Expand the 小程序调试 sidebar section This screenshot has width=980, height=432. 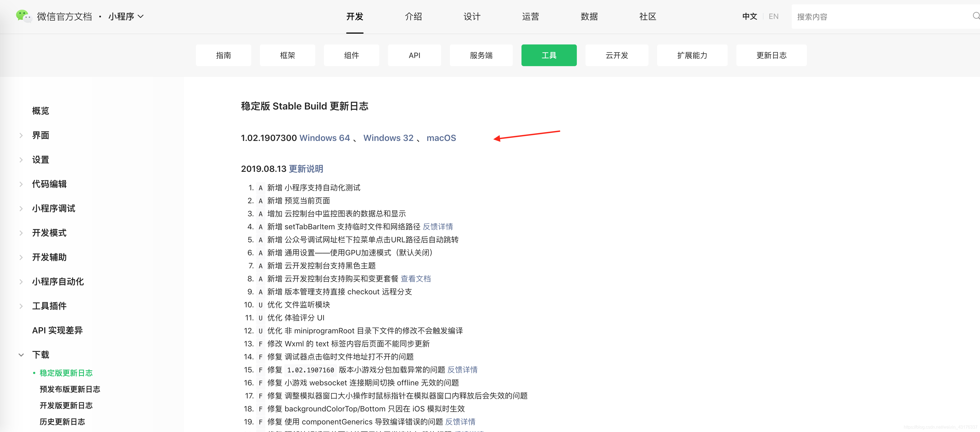21,208
